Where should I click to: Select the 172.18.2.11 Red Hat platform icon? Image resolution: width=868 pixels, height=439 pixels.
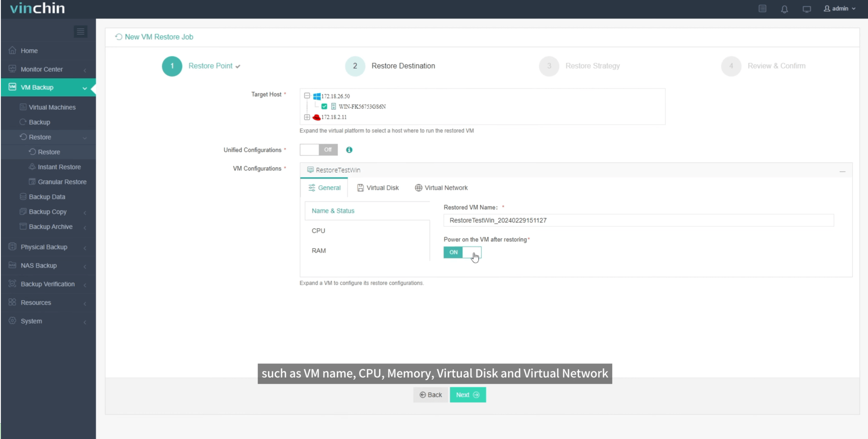click(x=316, y=117)
